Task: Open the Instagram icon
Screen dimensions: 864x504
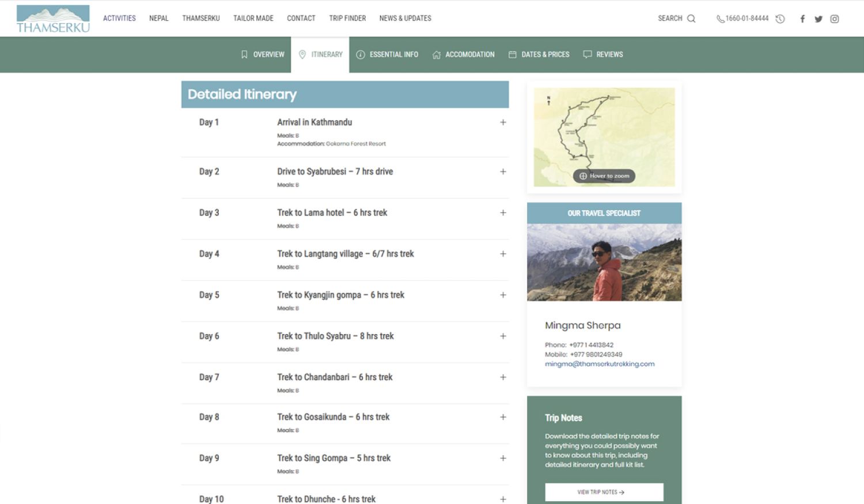Action: click(x=835, y=19)
